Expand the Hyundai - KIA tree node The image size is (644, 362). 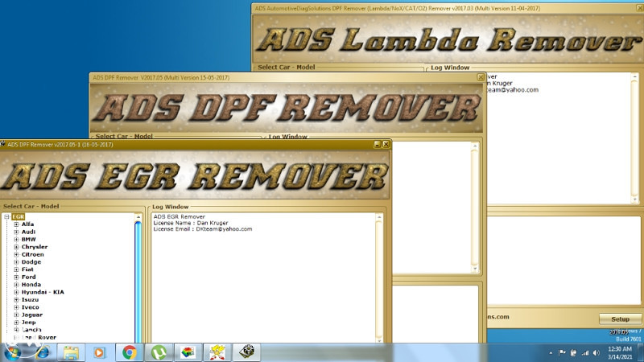(x=16, y=292)
